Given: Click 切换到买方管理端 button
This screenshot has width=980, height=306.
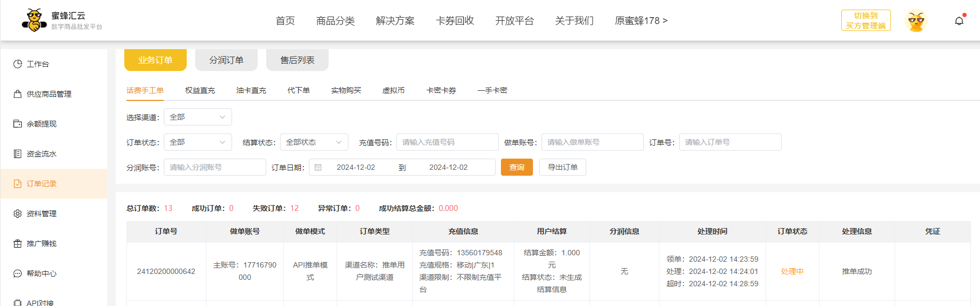Looking at the screenshot, I should [x=865, y=20].
